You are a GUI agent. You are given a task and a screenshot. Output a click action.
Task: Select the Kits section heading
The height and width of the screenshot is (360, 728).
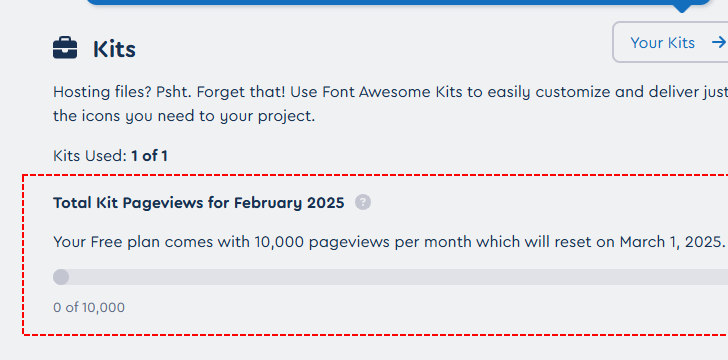(x=114, y=49)
